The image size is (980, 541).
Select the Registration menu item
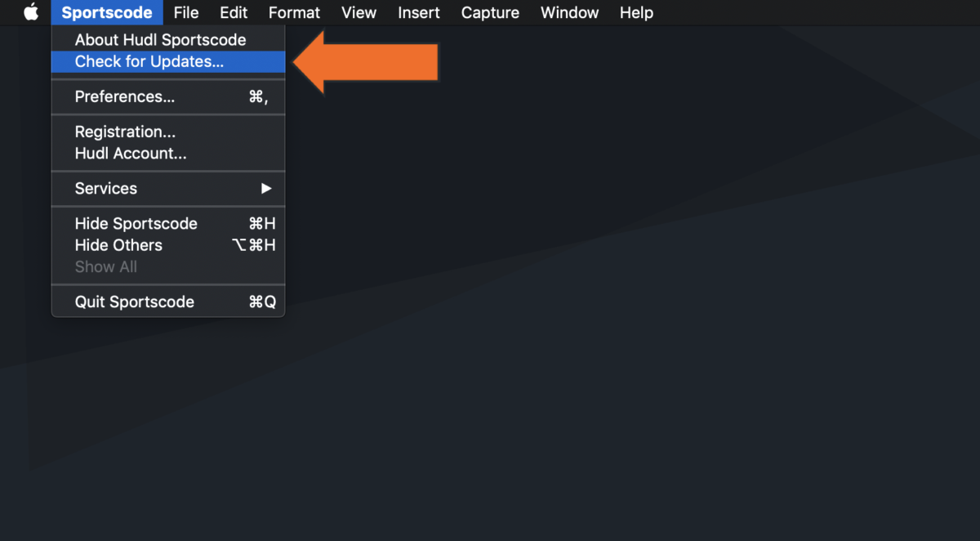pyautogui.click(x=125, y=132)
